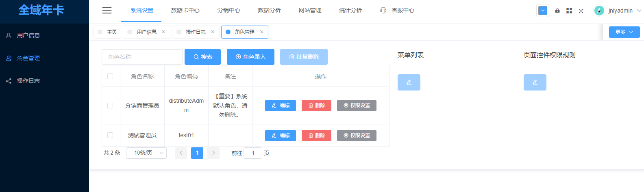This screenshot has width=644, height=192.
Task: Expand the 更多 dropdown button
Action: point(624,32)
